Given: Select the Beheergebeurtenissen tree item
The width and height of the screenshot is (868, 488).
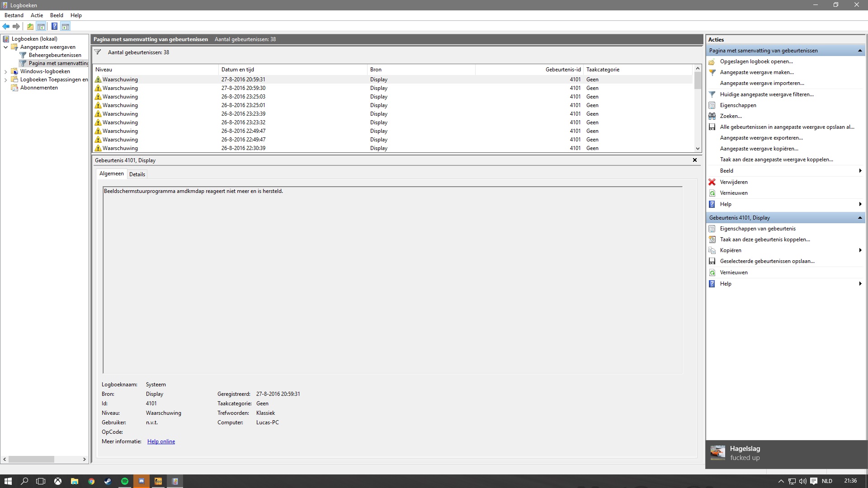Looking at the screenshot, I should click(55, 55).
